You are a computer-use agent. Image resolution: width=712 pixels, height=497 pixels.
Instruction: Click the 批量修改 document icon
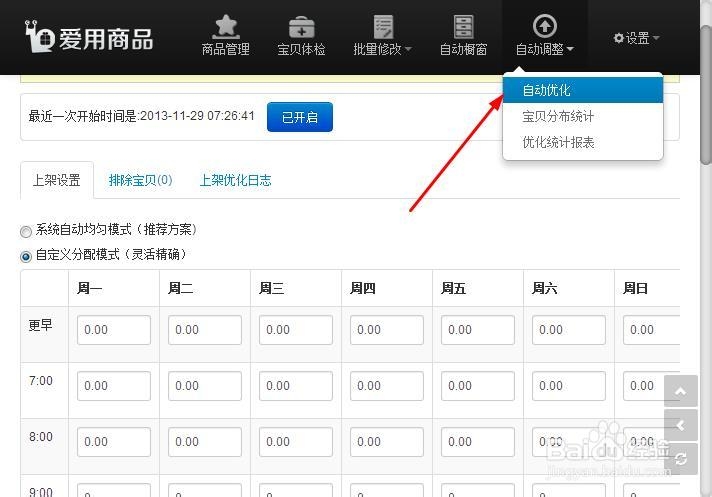383,27
